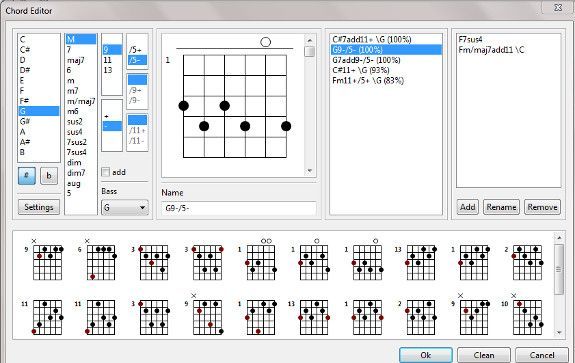Choose chord type M
Viewport: 575px width, 363px height.
point(81,39)
